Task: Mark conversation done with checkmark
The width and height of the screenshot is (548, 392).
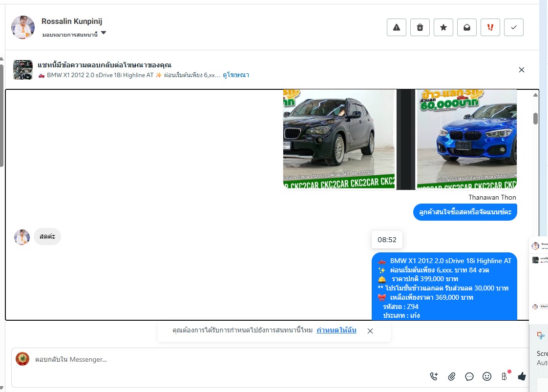Action: [514, 28]
